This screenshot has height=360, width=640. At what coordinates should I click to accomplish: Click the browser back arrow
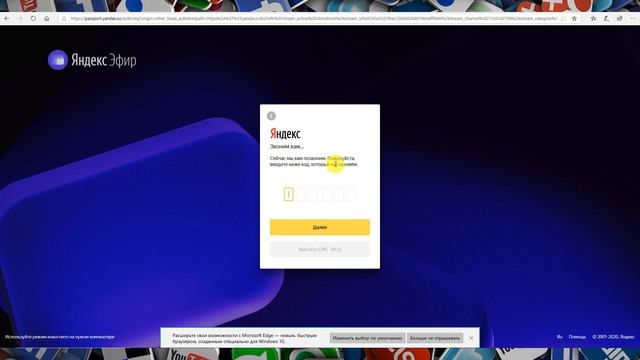(7, 19)
